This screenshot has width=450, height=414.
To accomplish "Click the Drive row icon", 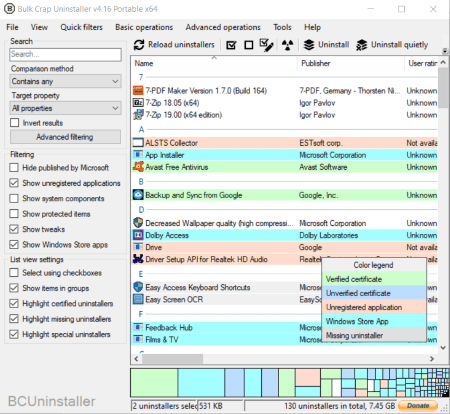I will point(138,247).
